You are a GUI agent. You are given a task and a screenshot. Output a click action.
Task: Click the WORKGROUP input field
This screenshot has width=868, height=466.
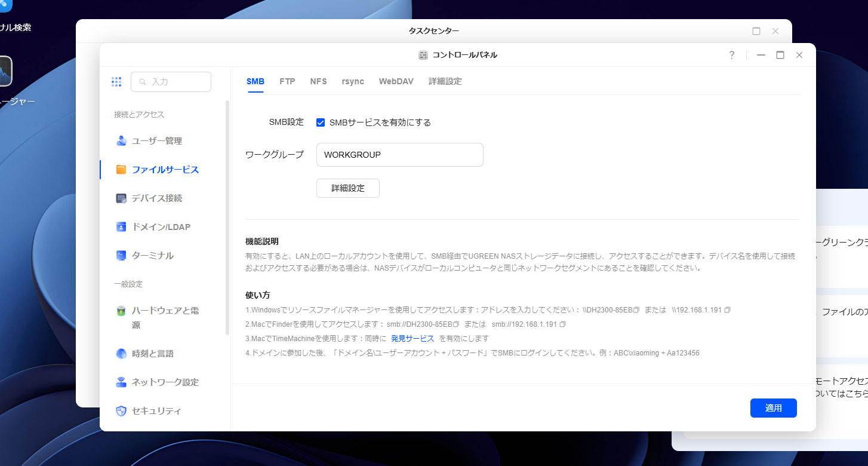click(x=399, y=154)
